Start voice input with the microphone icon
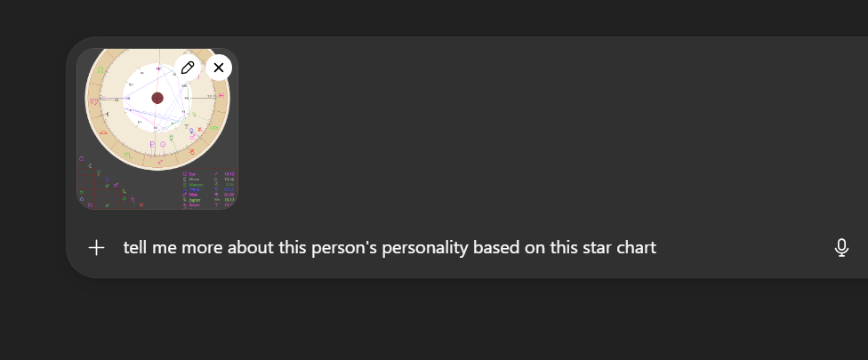Viewport: 868px width, 360px height. pyautogui.click(x=841, y=248)
